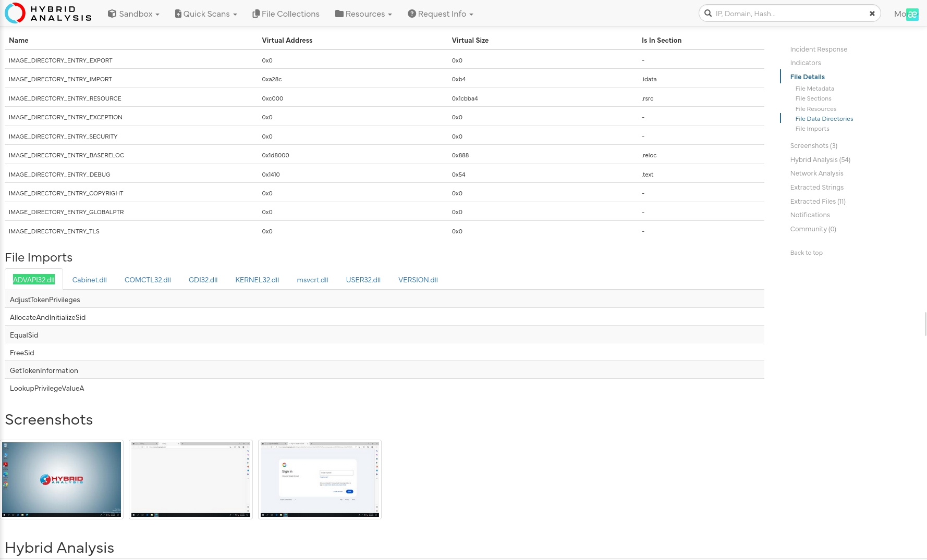Jump to File Imports in sidebar

812,129
